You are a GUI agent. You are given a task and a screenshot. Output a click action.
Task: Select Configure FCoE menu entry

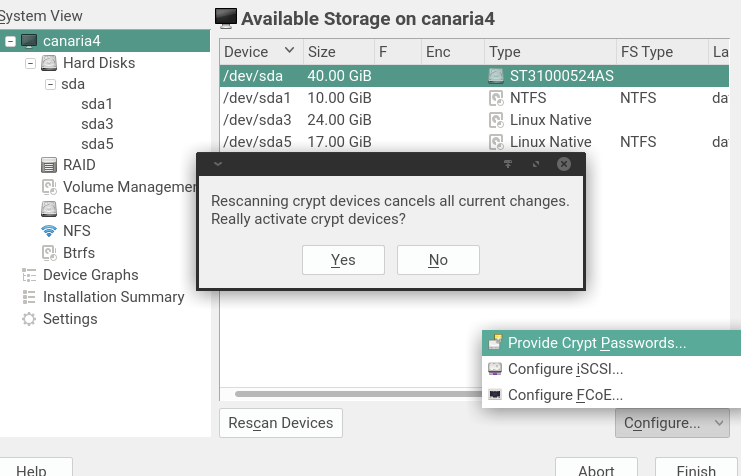click(x=565, y=395)
